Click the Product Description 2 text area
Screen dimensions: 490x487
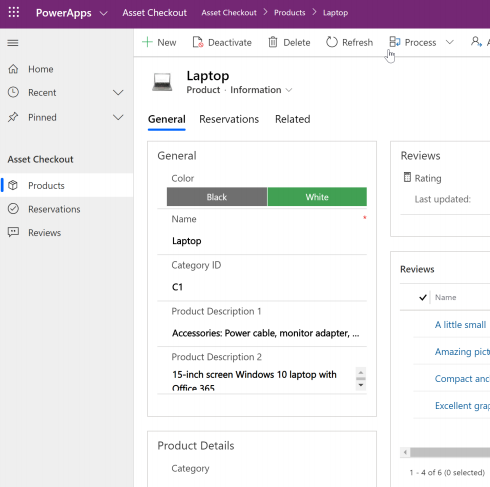point(262,380)
